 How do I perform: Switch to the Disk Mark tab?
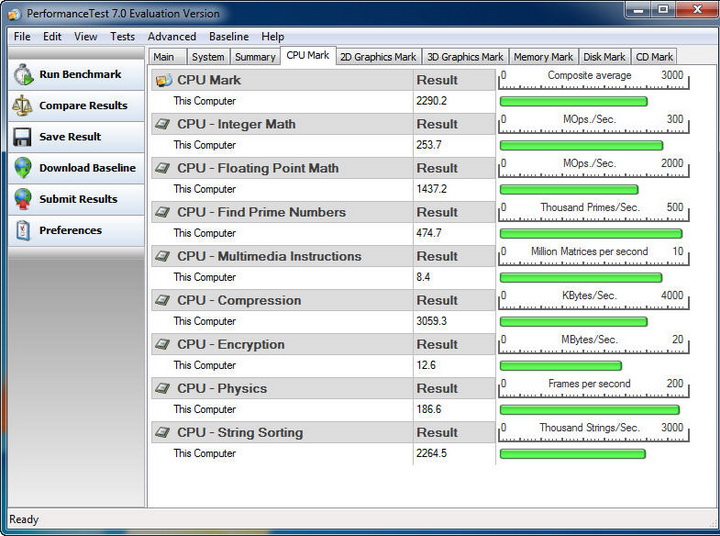[x=604, y=57]
